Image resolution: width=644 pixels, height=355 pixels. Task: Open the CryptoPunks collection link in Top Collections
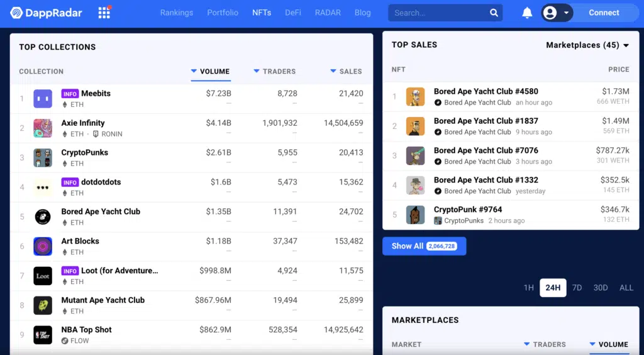point(85,152)
